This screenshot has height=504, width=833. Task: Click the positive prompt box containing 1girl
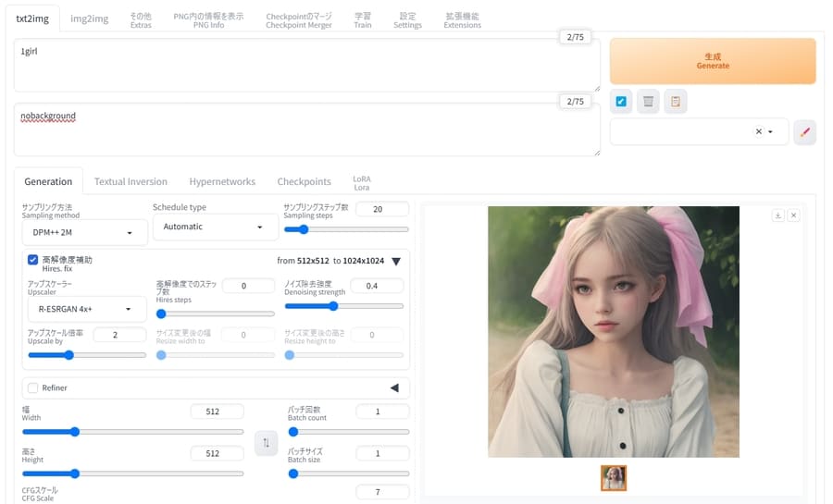click(306, 65)
